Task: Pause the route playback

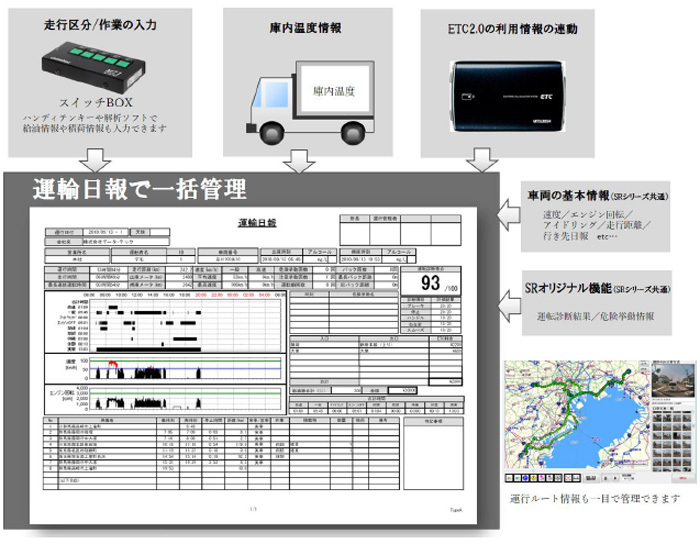Action: coord(605,478)
